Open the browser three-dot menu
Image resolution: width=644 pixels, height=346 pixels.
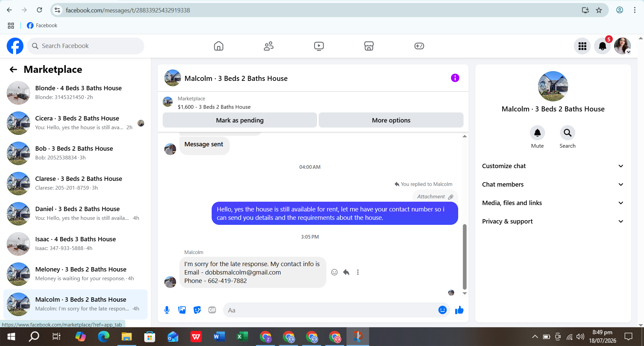[635, 10]
